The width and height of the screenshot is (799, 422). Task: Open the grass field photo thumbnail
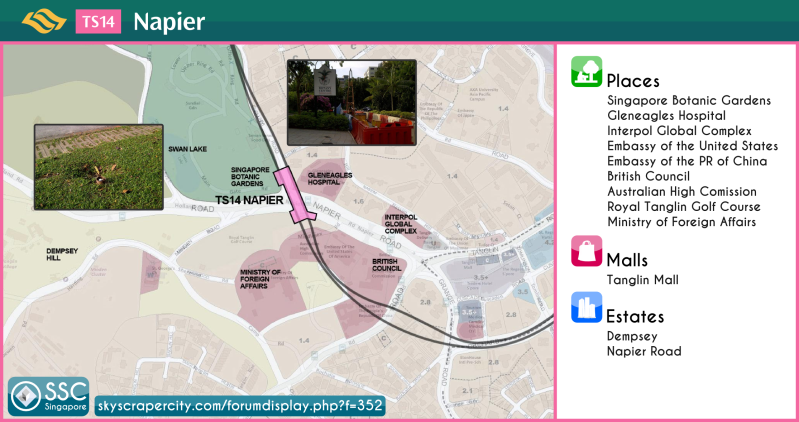(98, 166)
